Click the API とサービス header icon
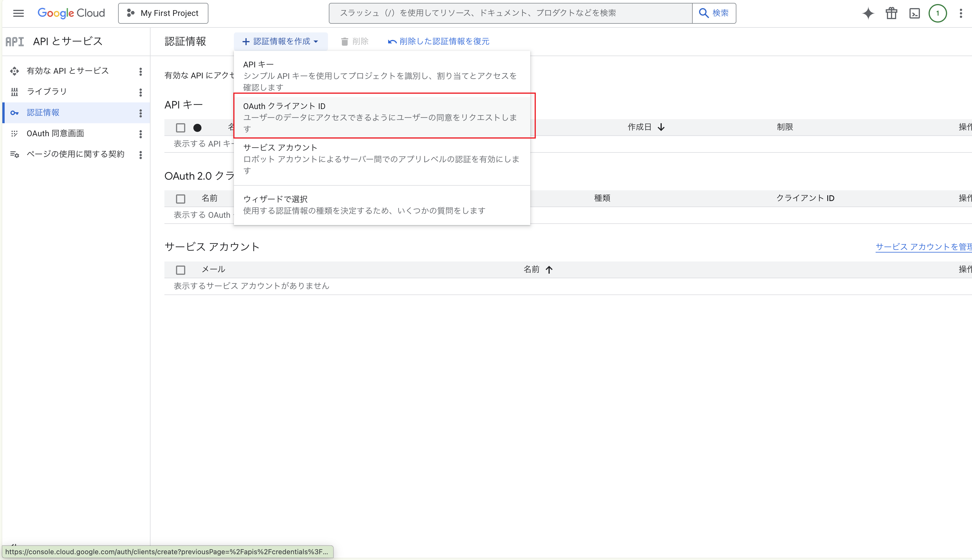 15,41
